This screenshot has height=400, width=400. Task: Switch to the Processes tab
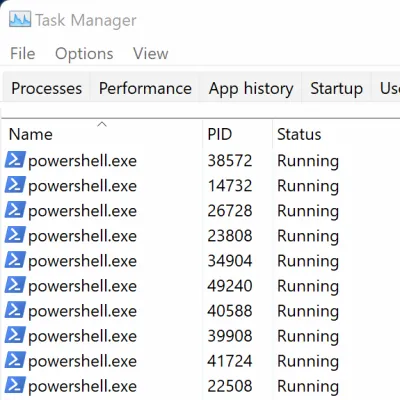46,88
